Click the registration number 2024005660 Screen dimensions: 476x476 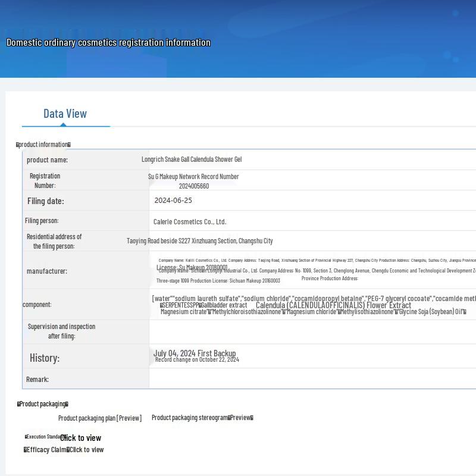click(193, 186)
